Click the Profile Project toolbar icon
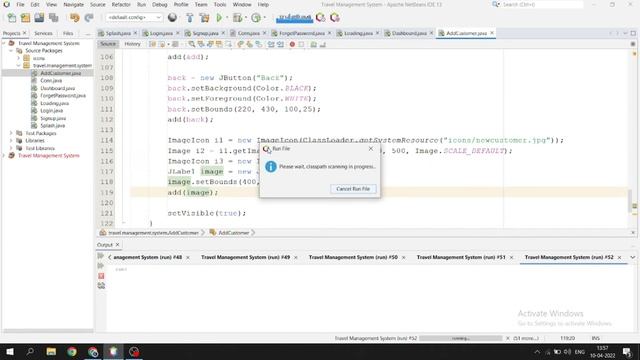Image resolution: width=640 pixels, height=360 pixels. click(256, 18)
